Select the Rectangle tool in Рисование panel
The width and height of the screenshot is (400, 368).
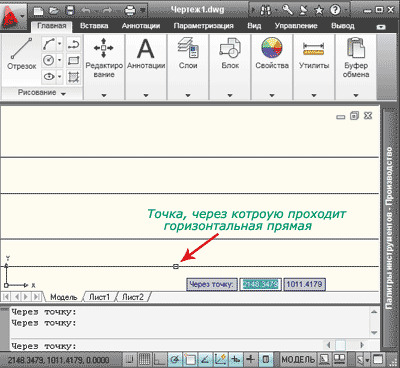click(73, 60)
